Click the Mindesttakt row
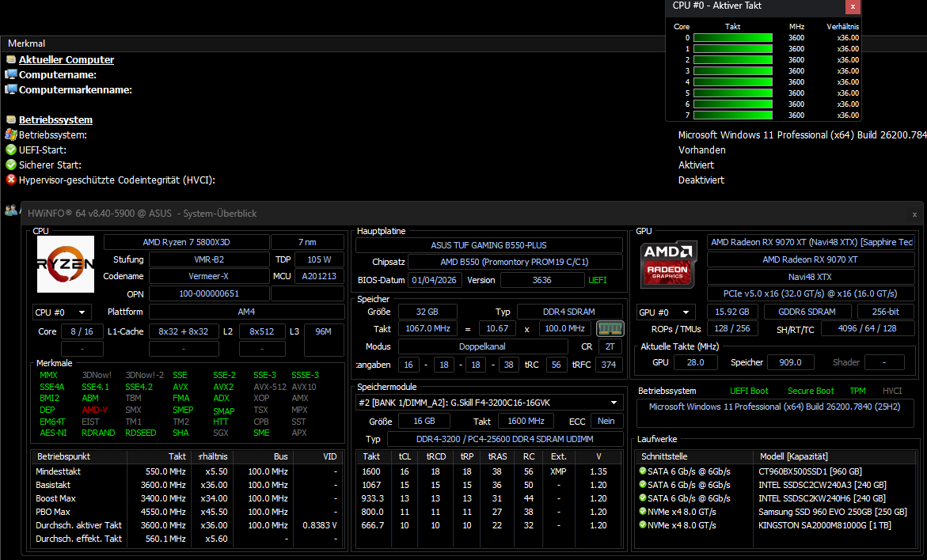 187,471
